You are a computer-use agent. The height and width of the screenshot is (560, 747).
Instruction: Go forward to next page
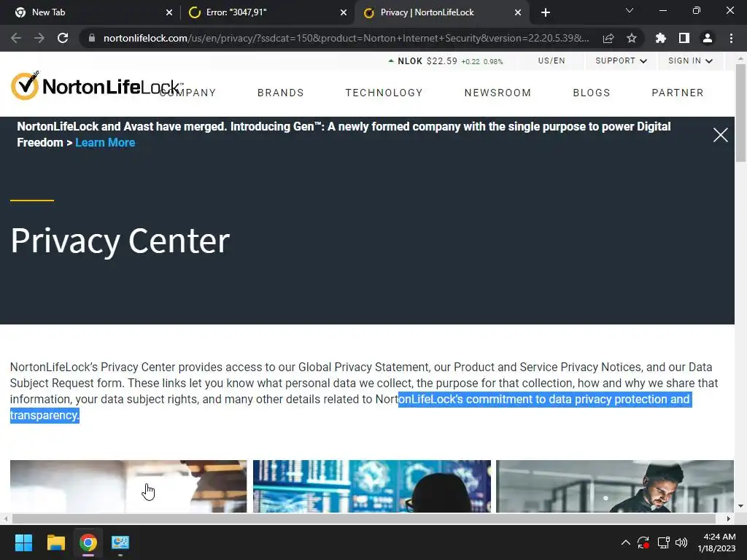(39, 38)
